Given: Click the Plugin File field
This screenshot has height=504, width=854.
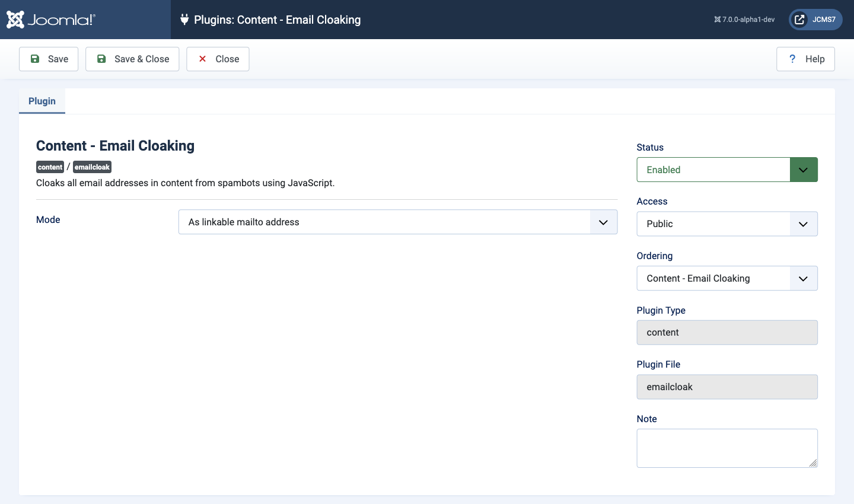Looking at the screenshot, I should pyautogui.click(x=727, y=387).
